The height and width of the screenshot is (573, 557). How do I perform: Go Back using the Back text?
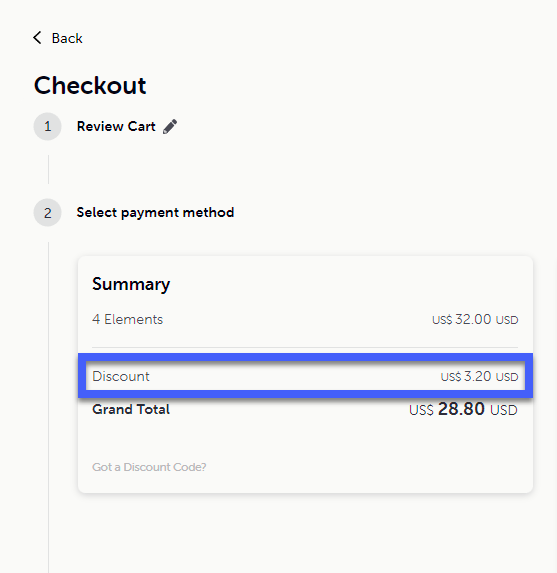pyautogui.click(x=67, y=38)
